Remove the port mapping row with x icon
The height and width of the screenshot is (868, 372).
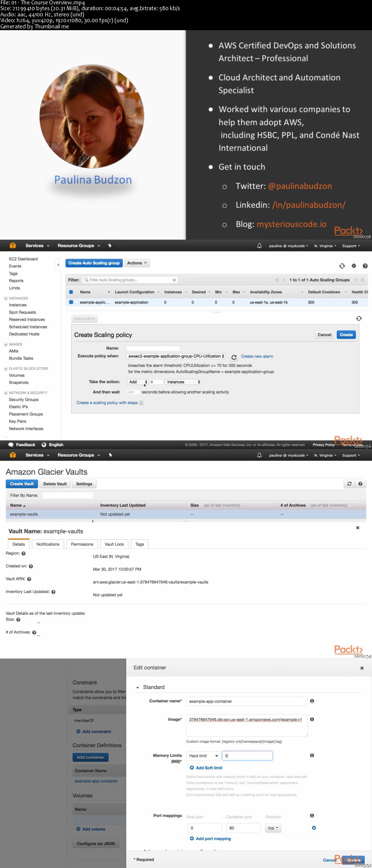(x=314, y=828)
